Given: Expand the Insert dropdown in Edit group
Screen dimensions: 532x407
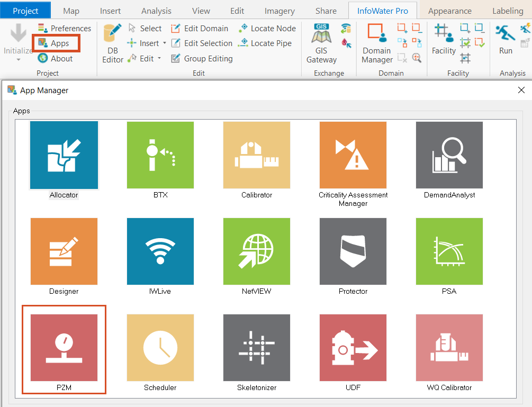Looking at the screenshot, I should pyautogui.click(x=165, y=43).
